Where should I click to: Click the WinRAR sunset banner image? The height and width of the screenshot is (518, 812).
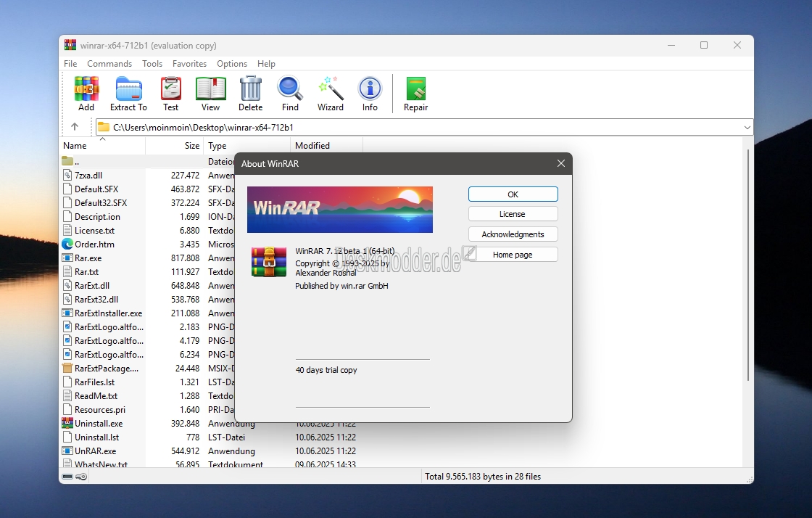[340, 210]
